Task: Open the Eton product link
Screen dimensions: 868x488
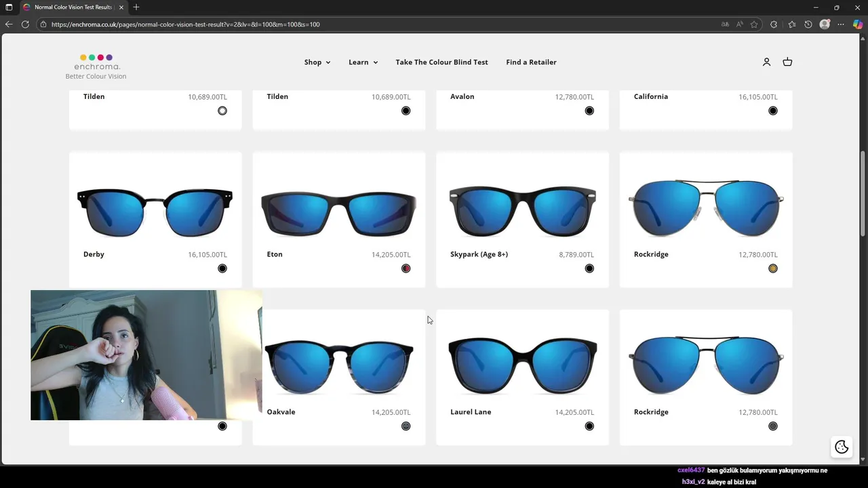Action: coord(275,254)
